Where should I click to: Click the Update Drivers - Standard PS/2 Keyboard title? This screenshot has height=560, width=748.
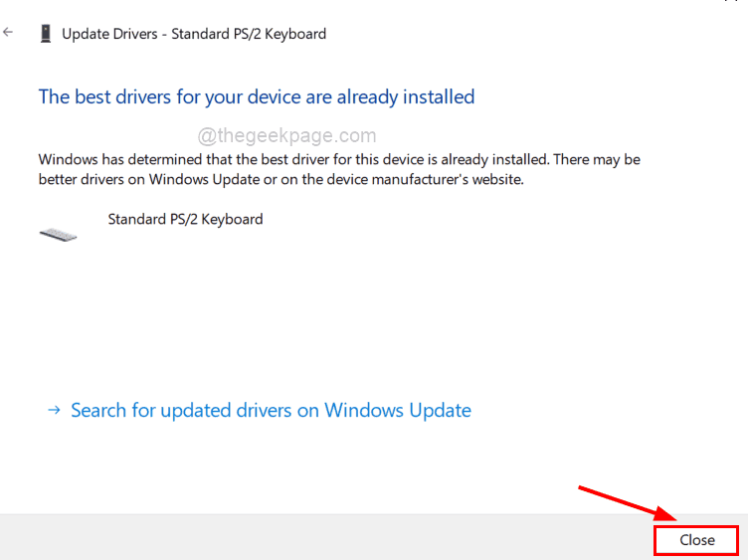194,34
